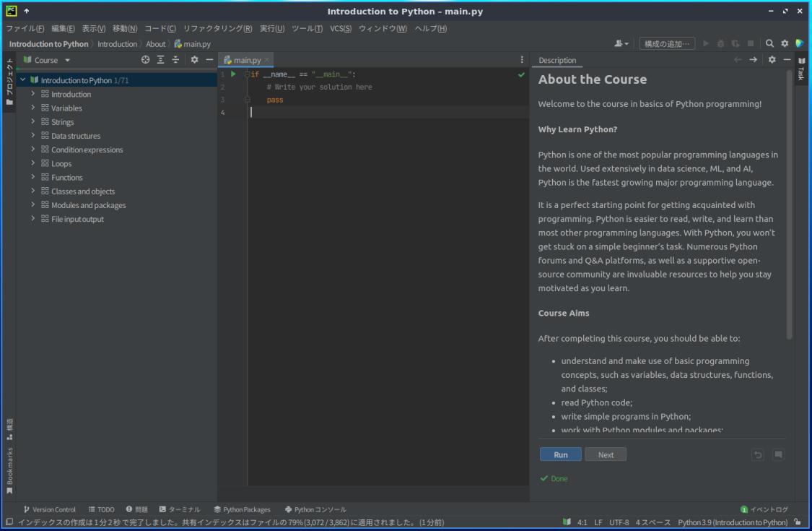The width and height of the screenshot is (812, 531).
Task: Collapse Introduction to Python root node
Action: [x=23, y=80]
